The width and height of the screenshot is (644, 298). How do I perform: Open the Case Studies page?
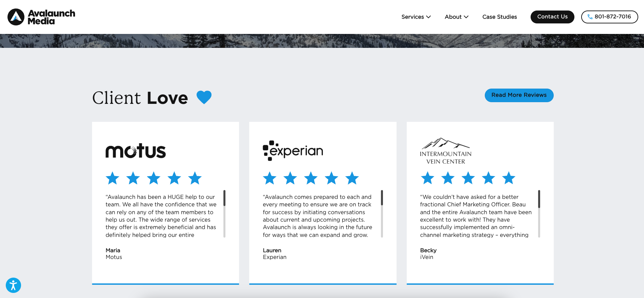pos(499,17)
